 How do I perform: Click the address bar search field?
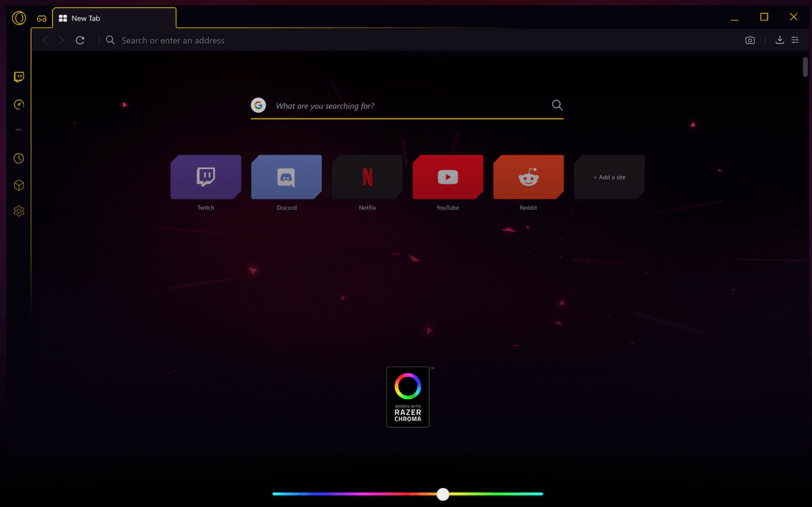(418, 41)
